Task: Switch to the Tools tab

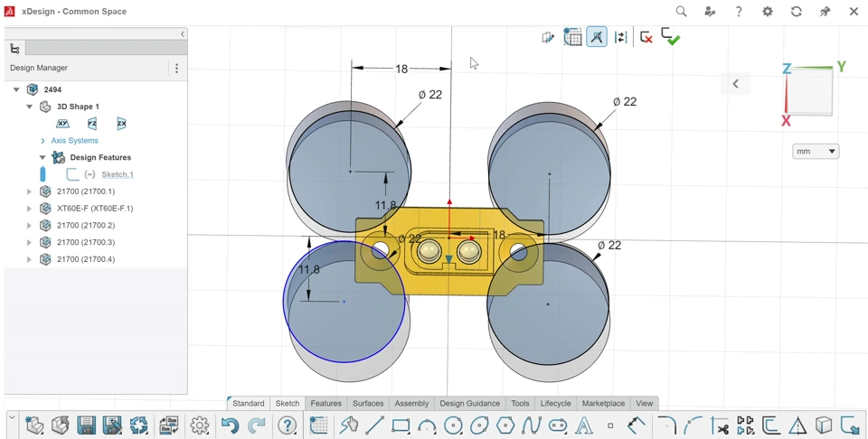Action: point(520,404)
